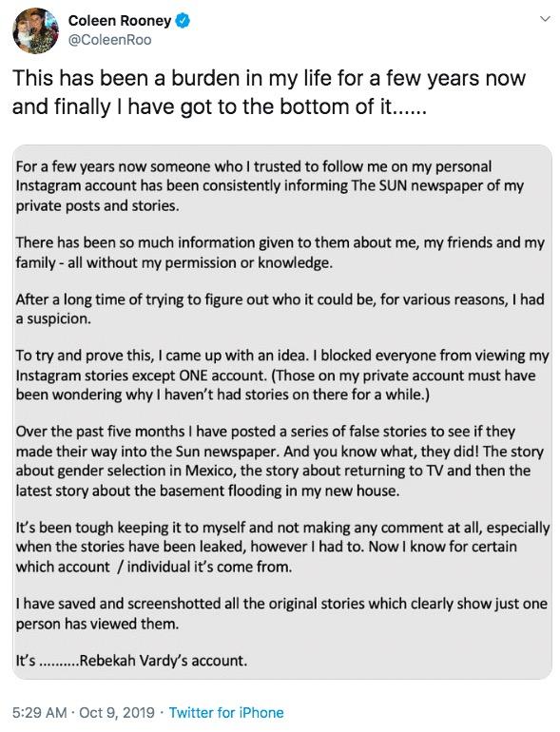Click the tweet text about a burden

click(x=269, y=92)
